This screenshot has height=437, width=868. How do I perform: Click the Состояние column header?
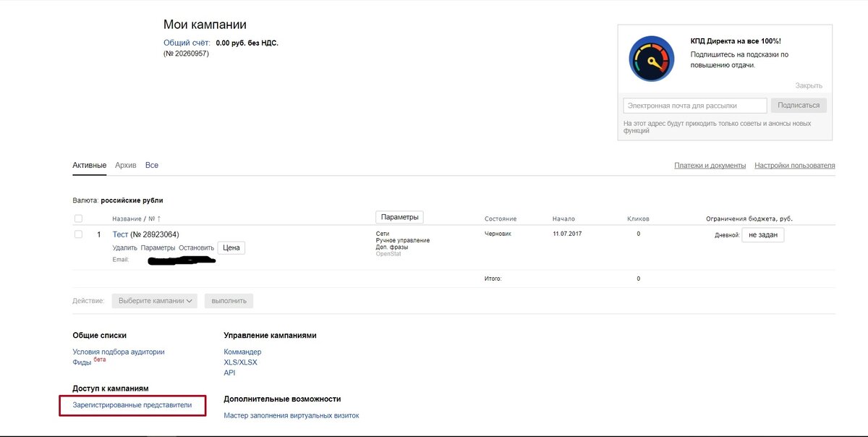click(501, 218)
